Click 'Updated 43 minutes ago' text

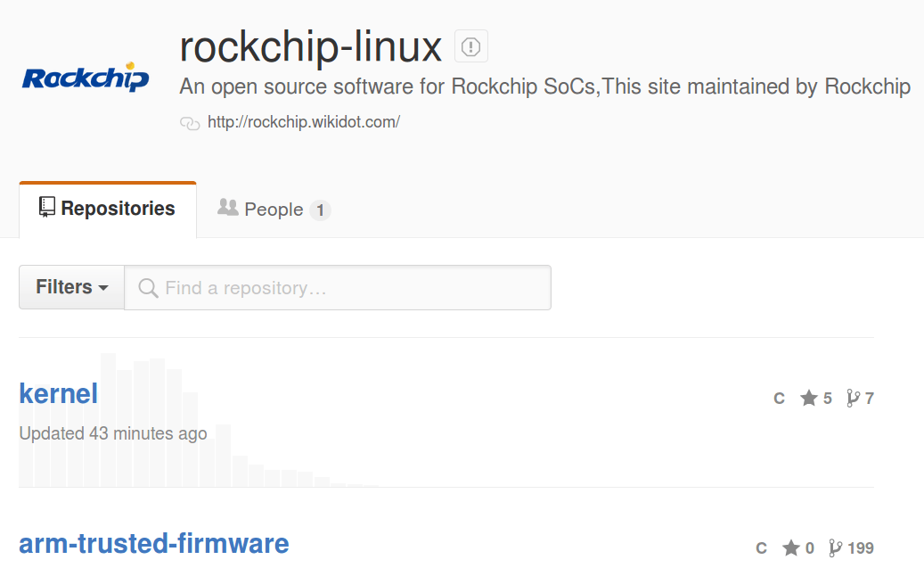tap(113, 433)
